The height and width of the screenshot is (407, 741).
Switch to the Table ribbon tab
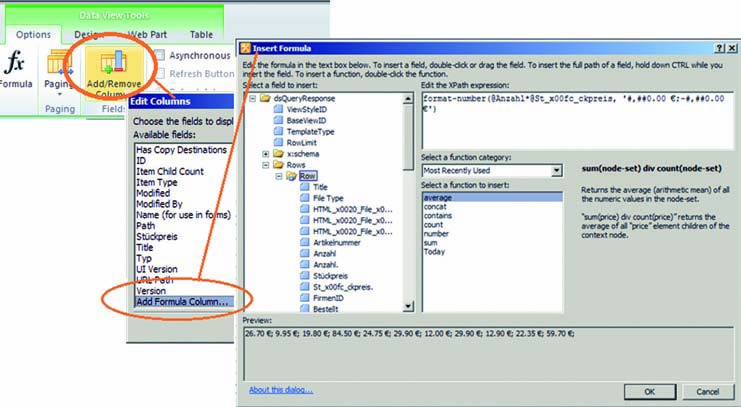201,35
